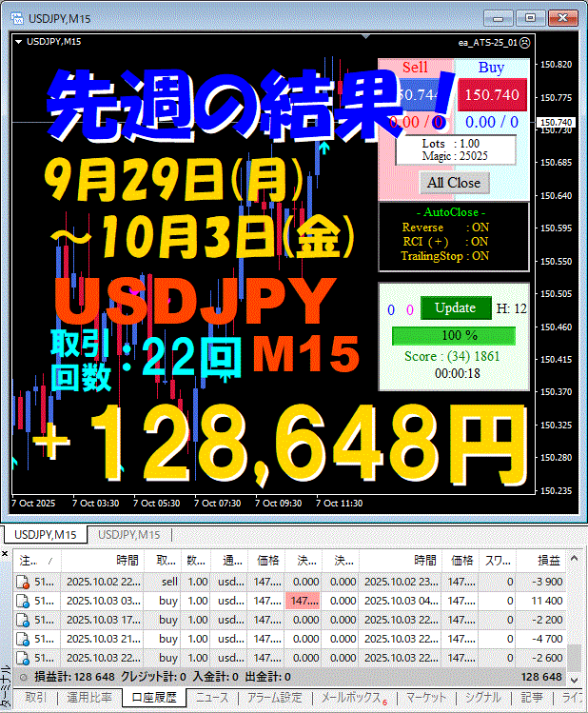588x713 pixels.
Task: Click the order icon of the -2 600 row
Action: pos(23,658)
